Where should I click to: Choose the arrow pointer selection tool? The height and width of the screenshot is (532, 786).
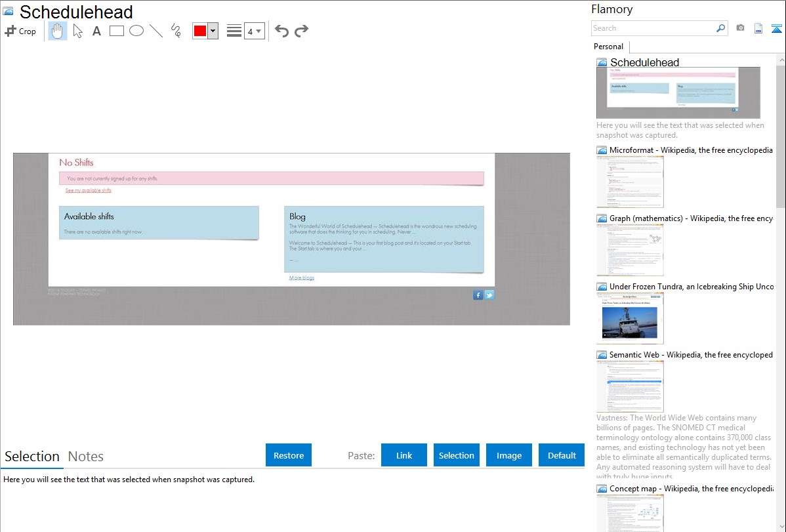coord(78,31)
